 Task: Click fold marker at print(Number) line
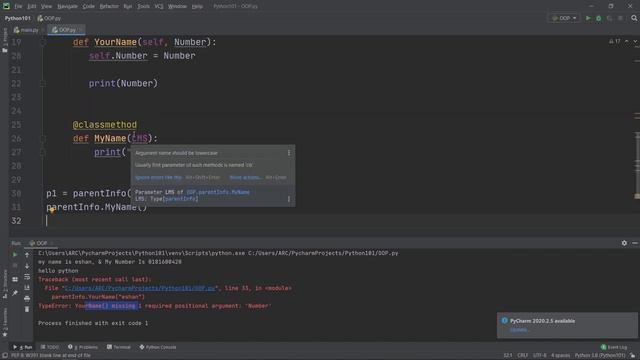tap(43, 83)
